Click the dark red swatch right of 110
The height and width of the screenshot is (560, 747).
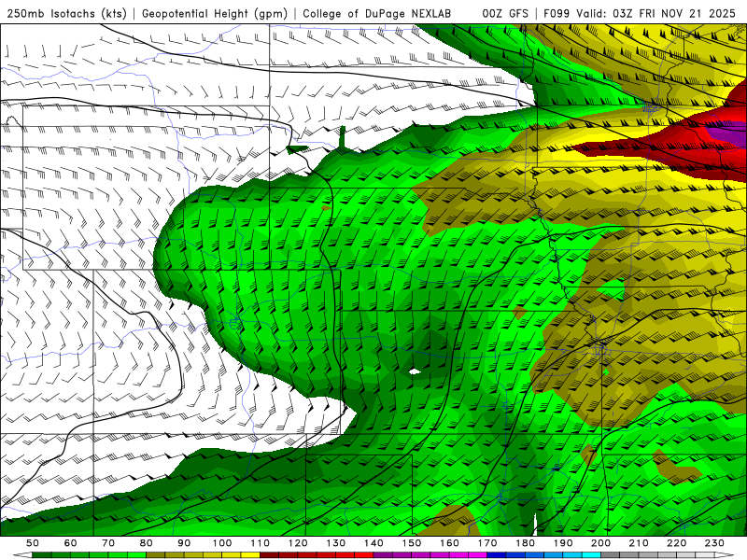point(269,555)
